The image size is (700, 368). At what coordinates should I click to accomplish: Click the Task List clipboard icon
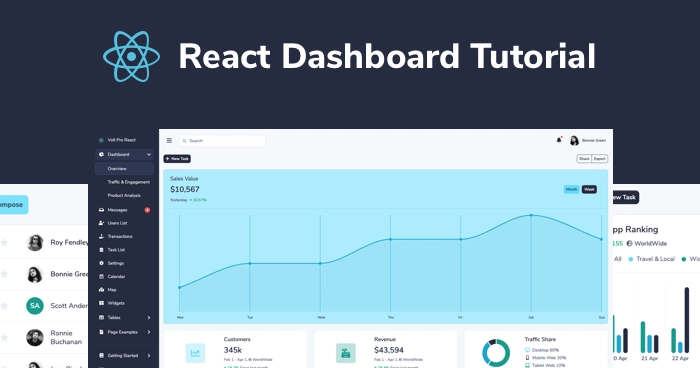click(101, 250)
